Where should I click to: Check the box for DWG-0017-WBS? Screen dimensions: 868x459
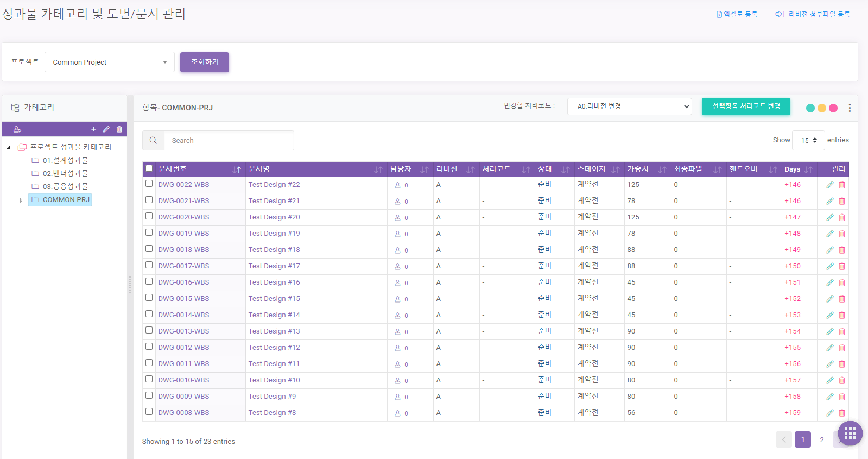coord(149,265)
